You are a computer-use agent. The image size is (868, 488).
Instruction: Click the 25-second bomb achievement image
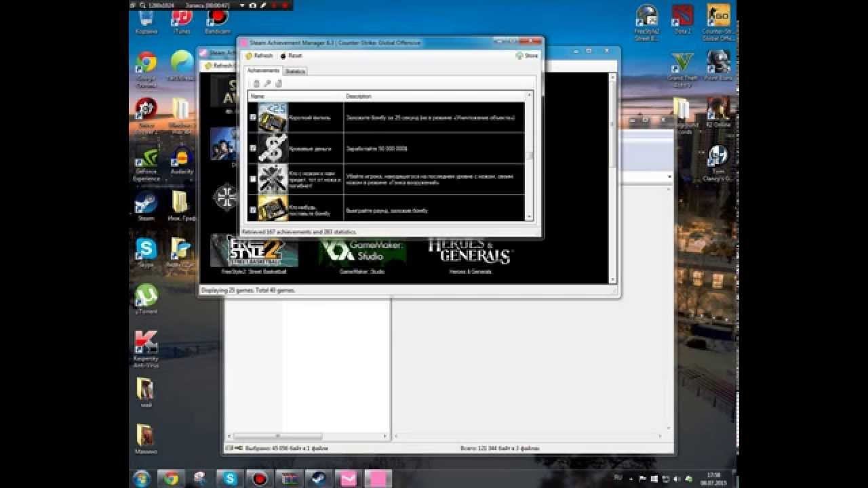coord(273,117)
